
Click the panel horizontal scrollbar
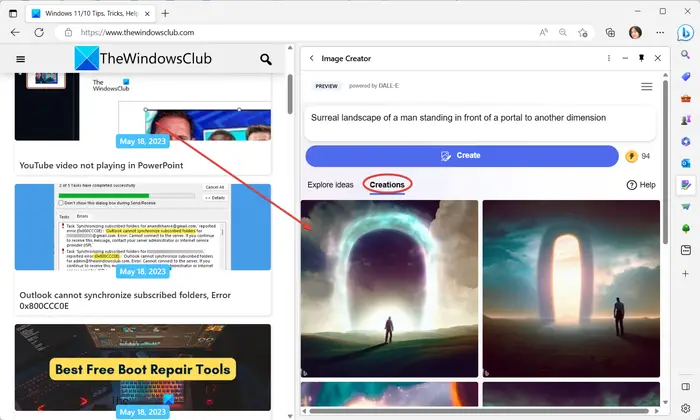479,411
